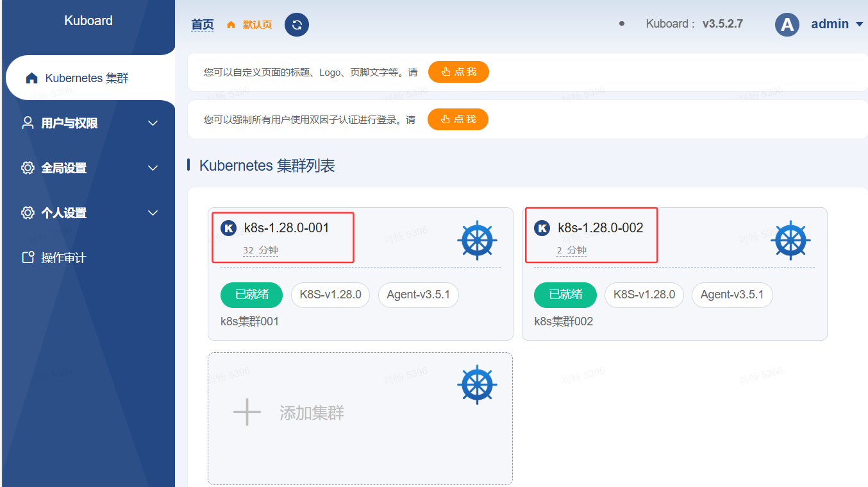Click the user icon beside 用户与权限
Image resolution: width=868 pixels, height=487 pixels.
click(x=28, y=123)
